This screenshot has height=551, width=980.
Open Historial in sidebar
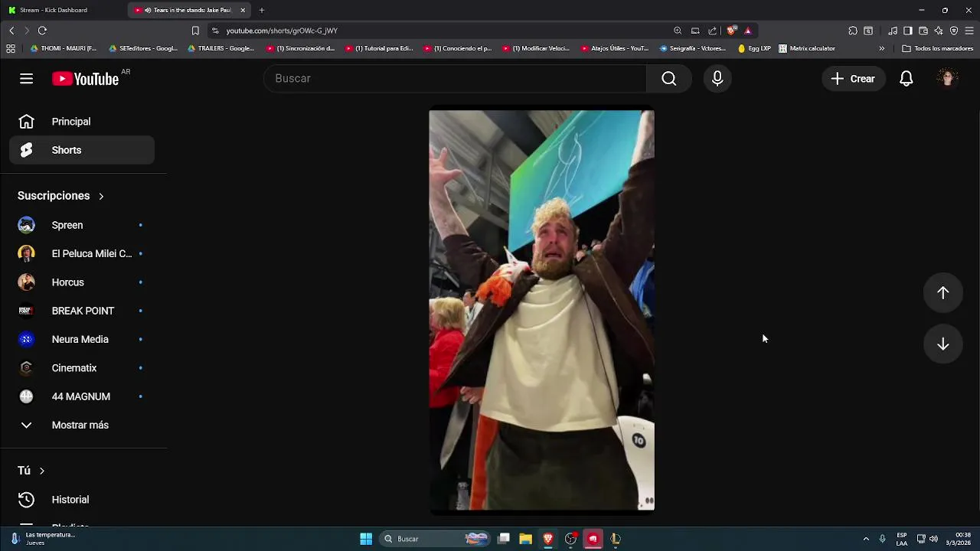click(x=82, y=500)
